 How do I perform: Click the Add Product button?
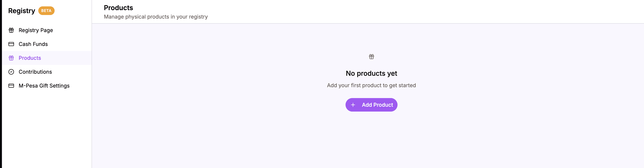[371, 105]
